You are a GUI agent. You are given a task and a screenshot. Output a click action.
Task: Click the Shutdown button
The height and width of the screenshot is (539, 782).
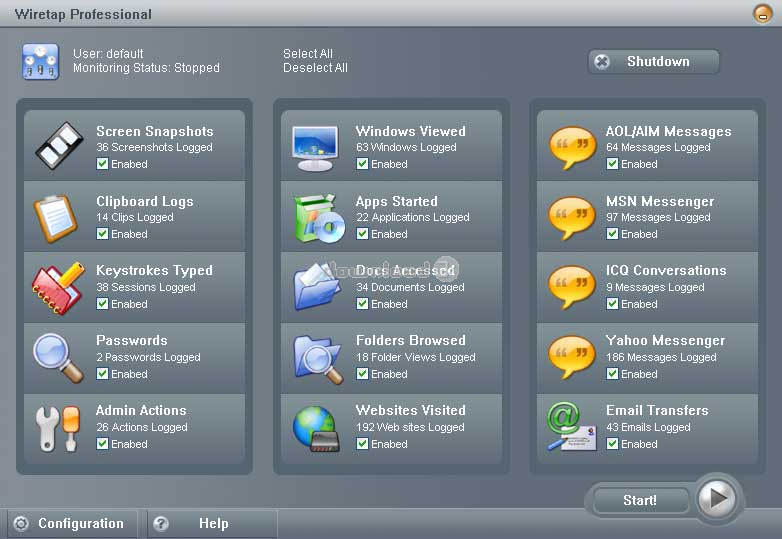click(x=654, y=61)
